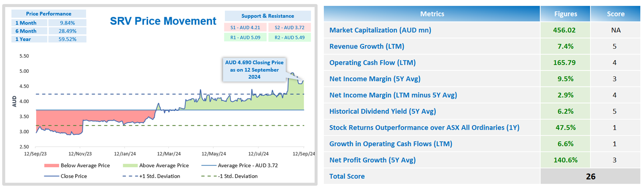The image size is (644, 189).
Task: Select the Operating Cash Flow (LTM) row label
Action: [x=373, y=63]
